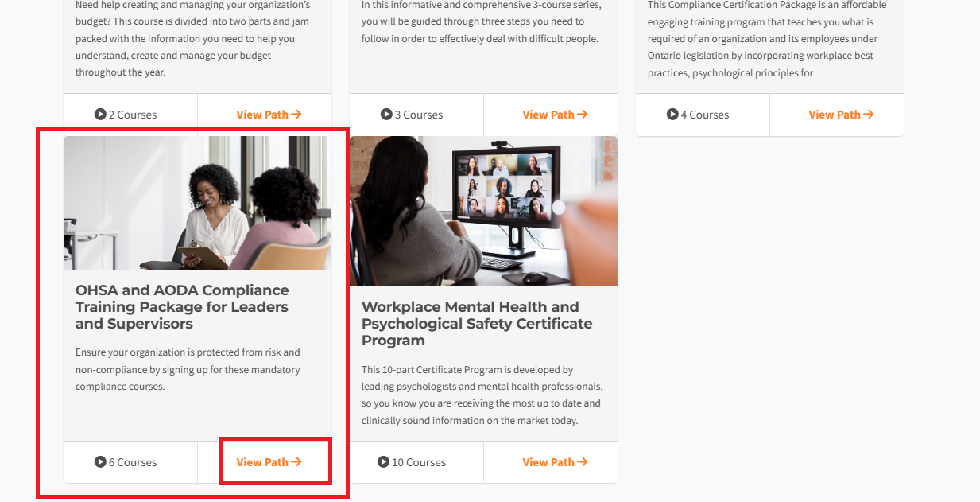This screenshot has width=980, height=502.
Task: Click the play icon next to 3 Courses
Action: (x=386, y=115)
